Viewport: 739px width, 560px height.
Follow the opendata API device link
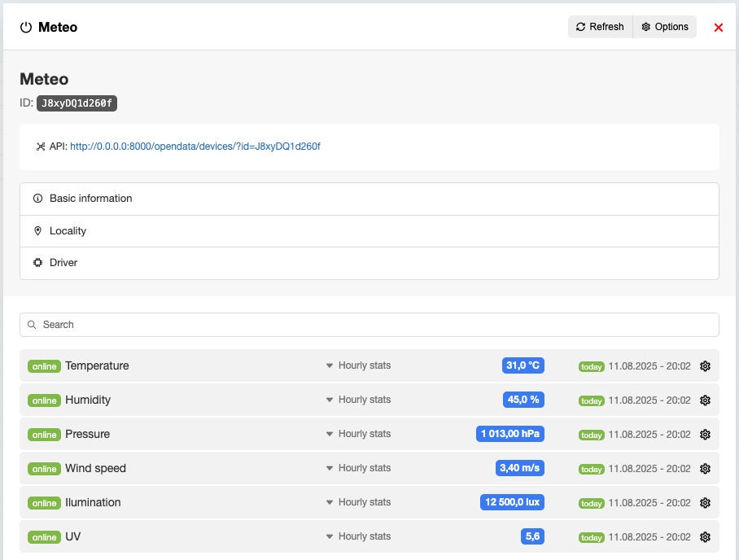[195, 147]
